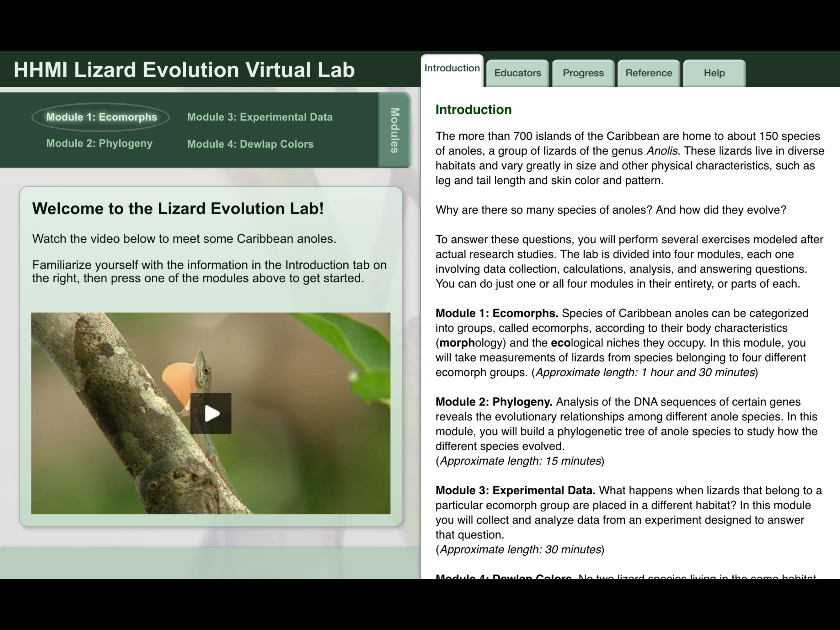Go to Module 4: Dewlap Colors
Image resolution: width=840 pixels, height=630 pixels.
(x=250, y=144)
